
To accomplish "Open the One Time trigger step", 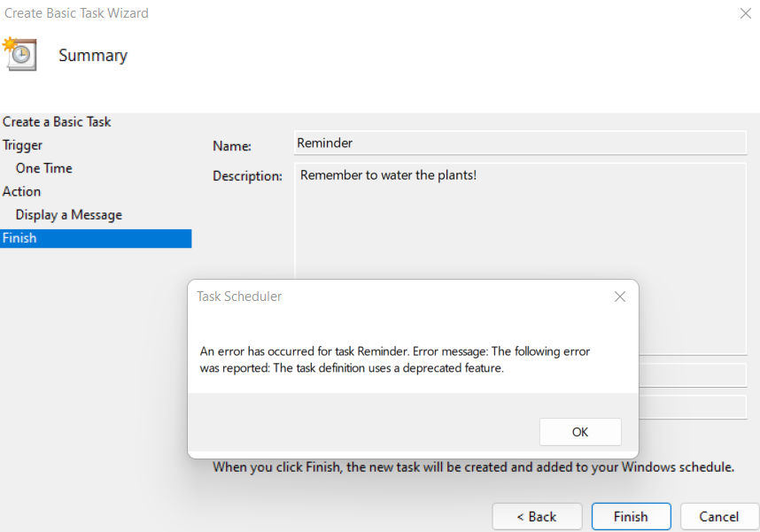I will 44,168.
